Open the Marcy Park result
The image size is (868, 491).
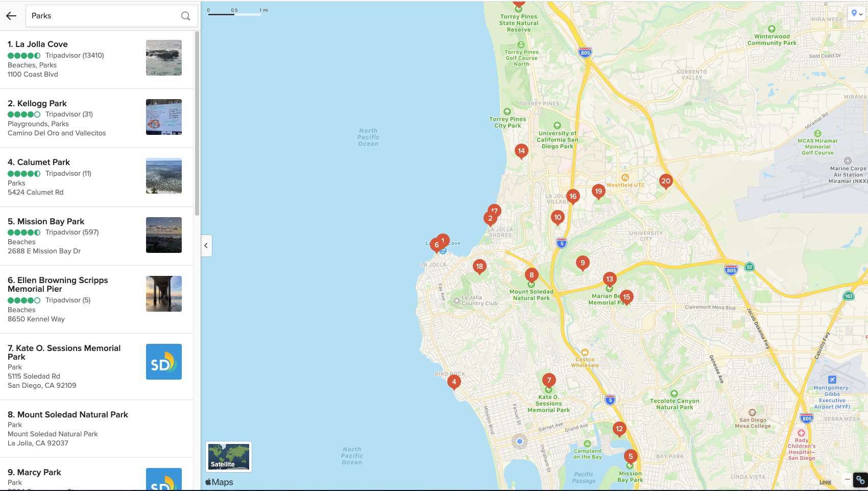click(34, 473)
